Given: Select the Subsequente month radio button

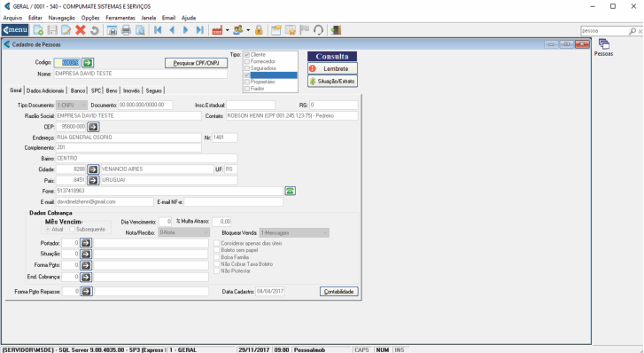Looking at the screenshot, I should tap(73, 229).
